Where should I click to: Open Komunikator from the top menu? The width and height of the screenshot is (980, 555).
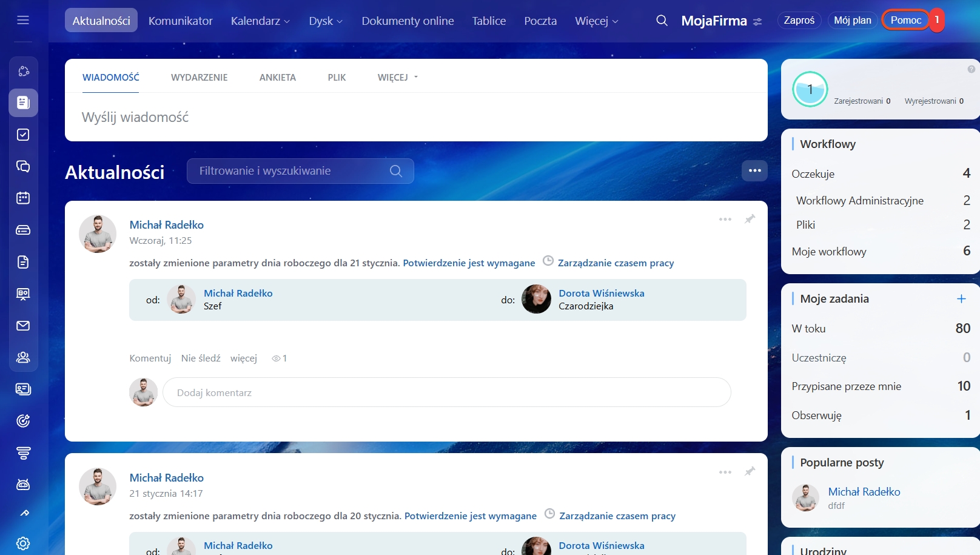180,21
